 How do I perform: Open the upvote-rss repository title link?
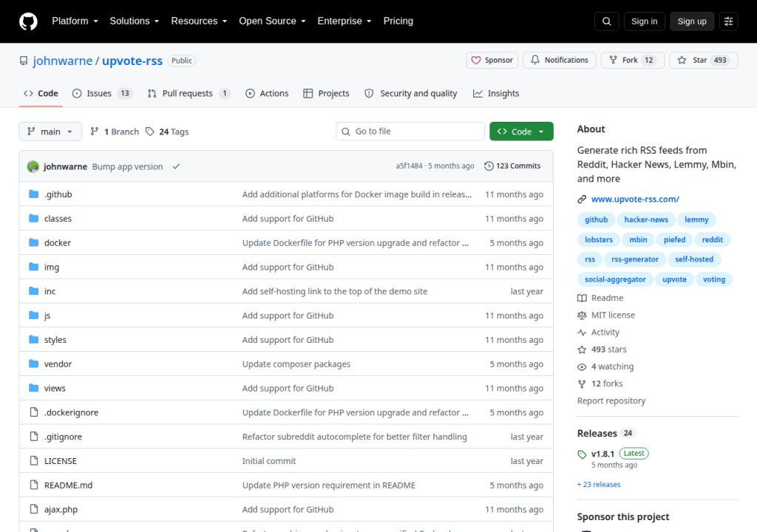point(132,61)
